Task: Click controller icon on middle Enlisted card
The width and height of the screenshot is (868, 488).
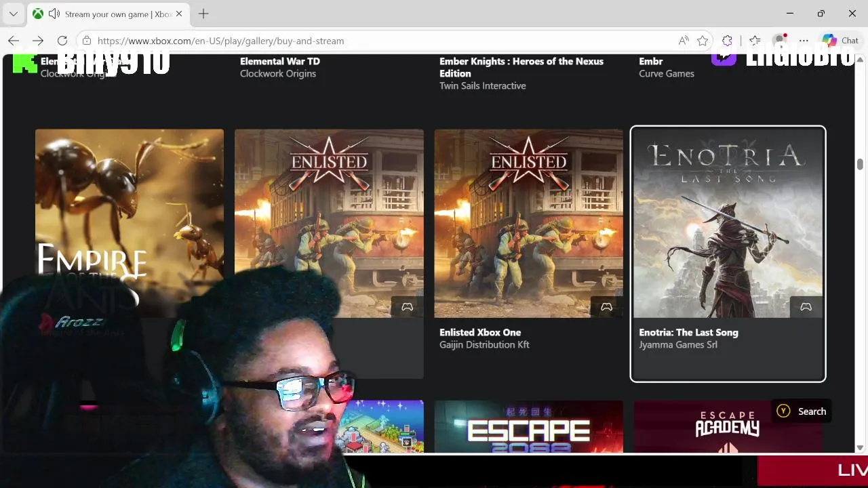Action: (x=407, y=307)
